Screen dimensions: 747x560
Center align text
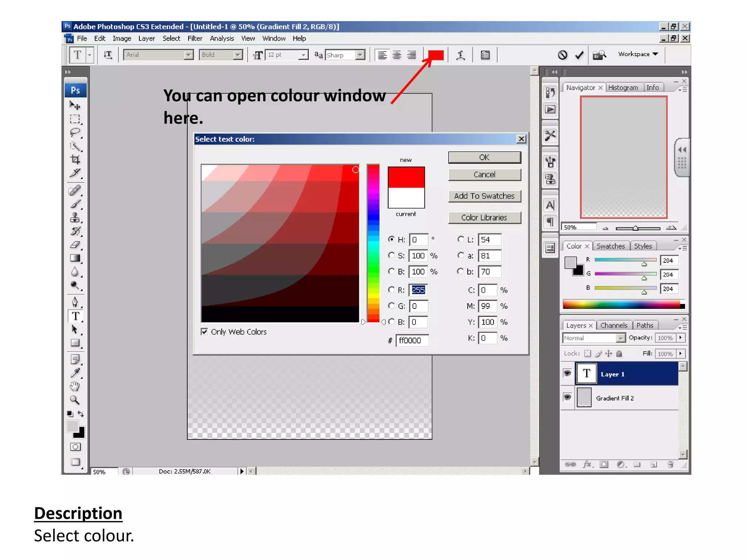pos(397,55)
